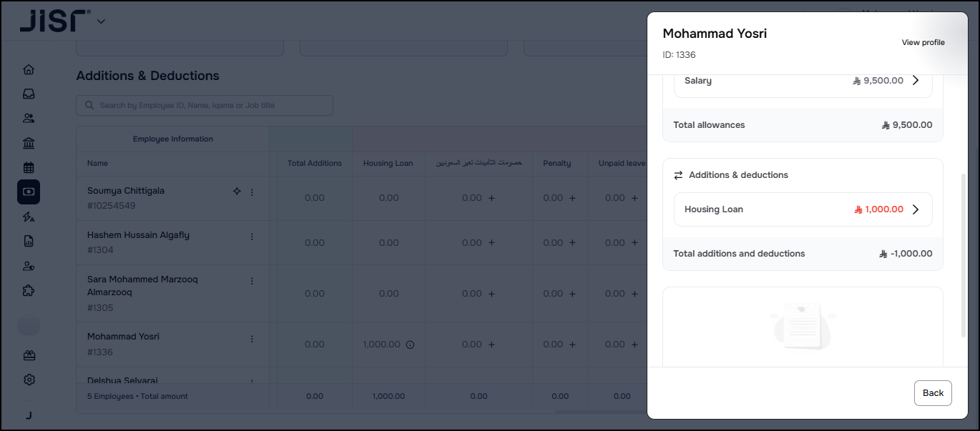Viewport: 980px width, 431px height.
Task: Open three-dot menu for Hashem Hussain Algafly
Action: click(x=252, y=237)
